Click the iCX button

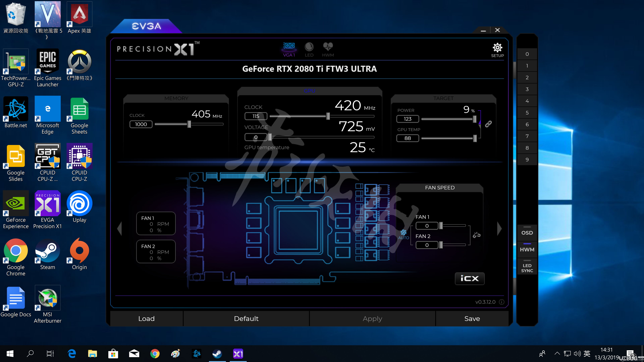470,278
